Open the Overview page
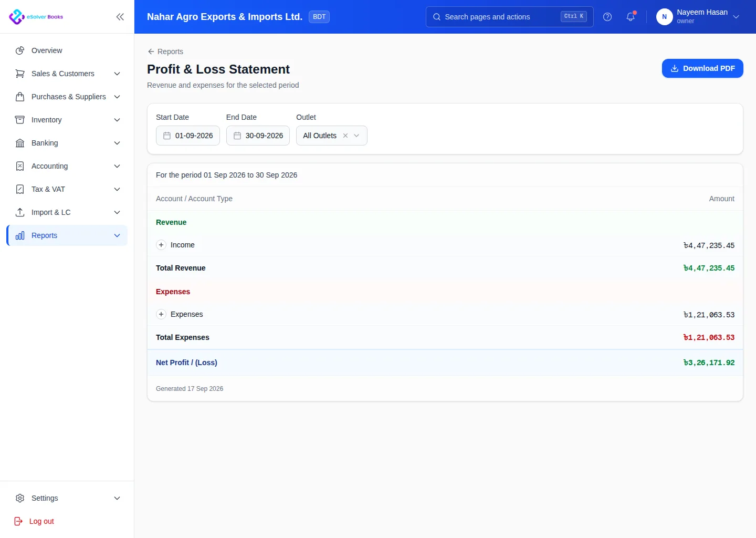 [x=67, y=50]
